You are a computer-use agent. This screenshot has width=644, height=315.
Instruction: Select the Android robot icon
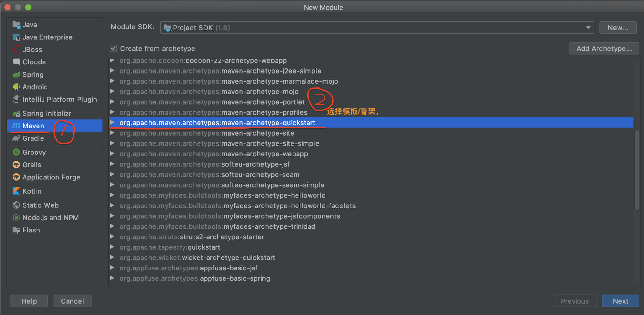(16, 87)
